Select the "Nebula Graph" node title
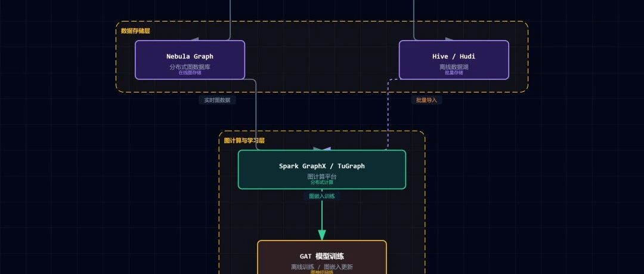644x274 pixels. pos(190,56)
